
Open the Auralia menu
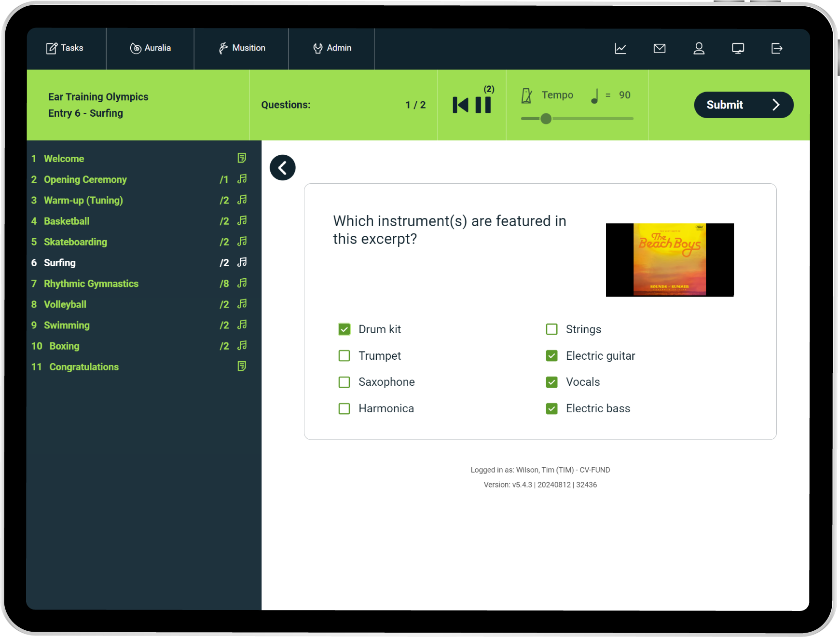pos(151,48)
